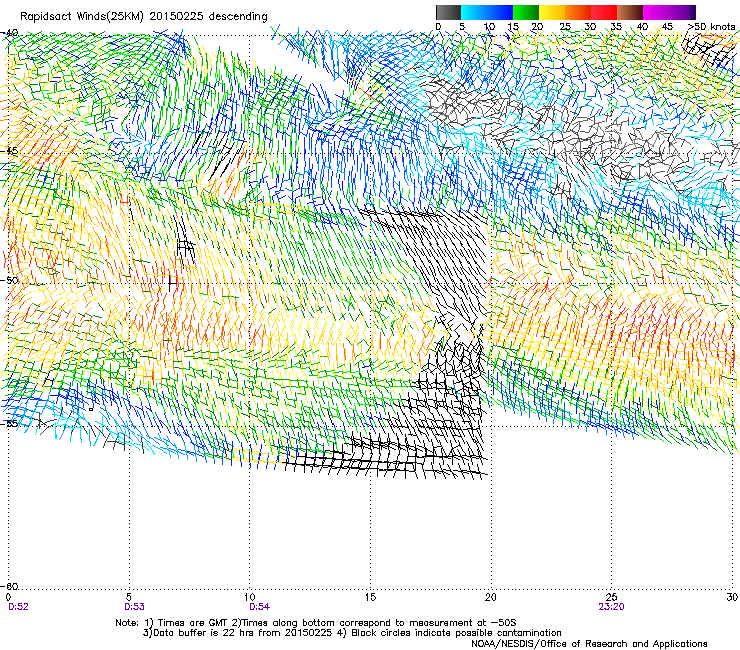
Task: Click longitude axis label 15 under the map
Action: pyautogui.click(x=370, y=597)
